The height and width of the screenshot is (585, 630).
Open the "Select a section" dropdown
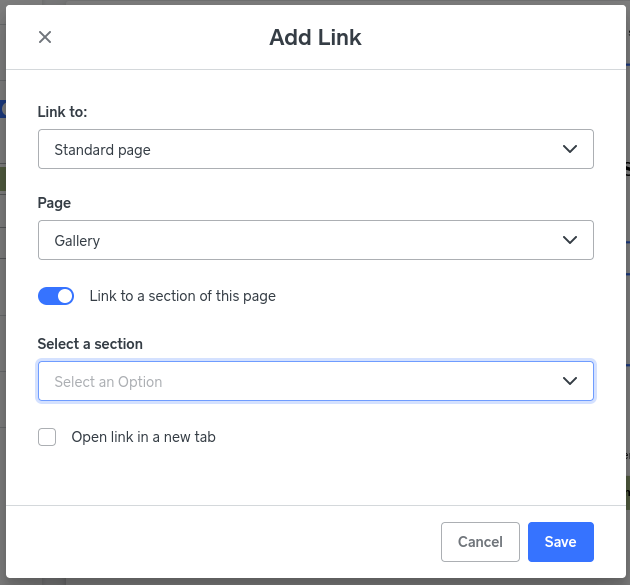point(315,381)
